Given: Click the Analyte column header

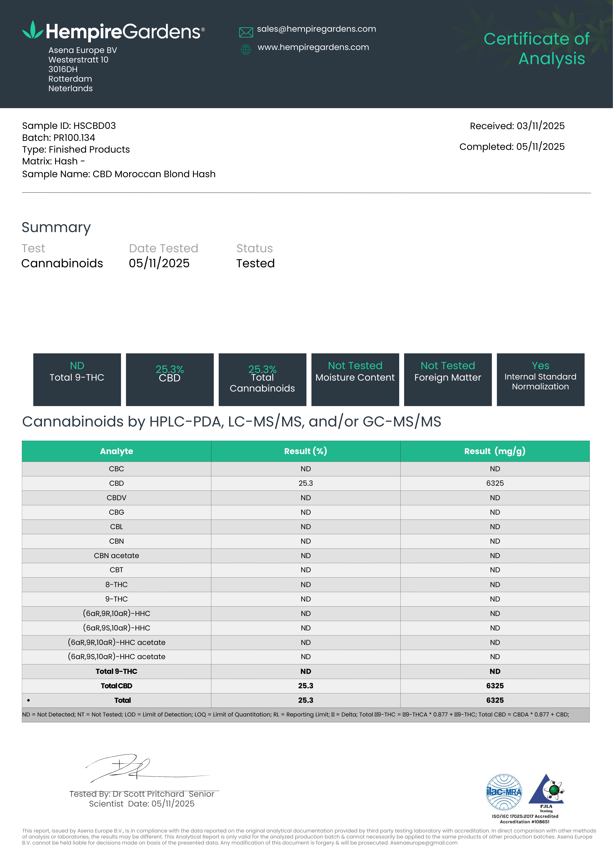Looking at the screenshot, I should (x=117, y=451).
